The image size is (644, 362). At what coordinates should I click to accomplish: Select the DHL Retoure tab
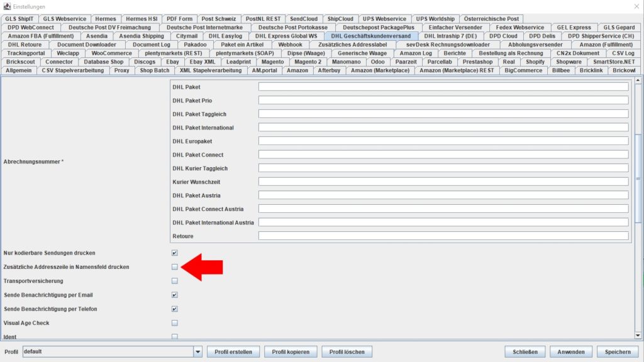pyautogui.click(x=25, y=45)
